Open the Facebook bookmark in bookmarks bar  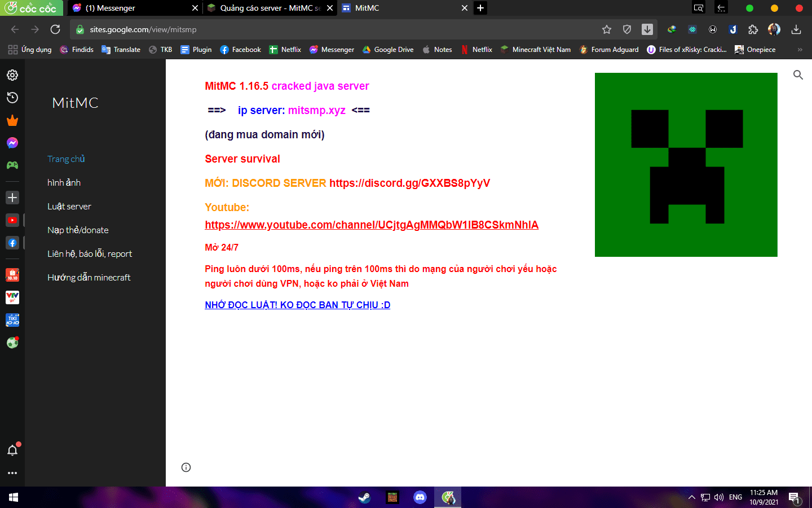240,50
